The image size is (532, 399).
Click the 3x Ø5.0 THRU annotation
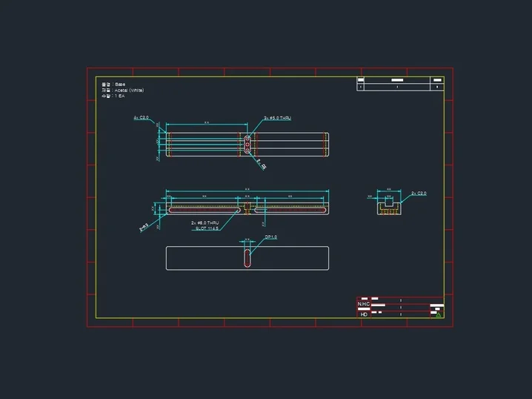tap(278, 119)
